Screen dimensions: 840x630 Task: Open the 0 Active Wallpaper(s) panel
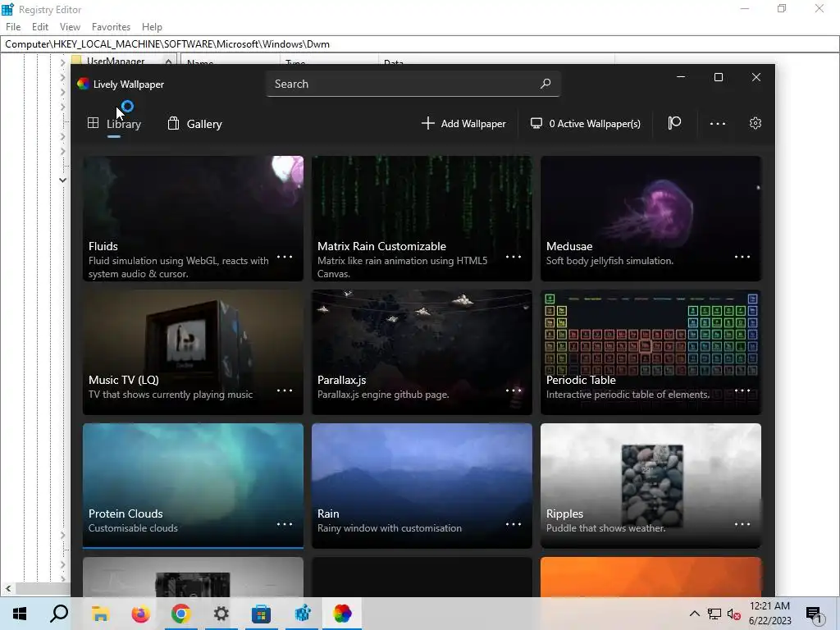pos(586,124)
